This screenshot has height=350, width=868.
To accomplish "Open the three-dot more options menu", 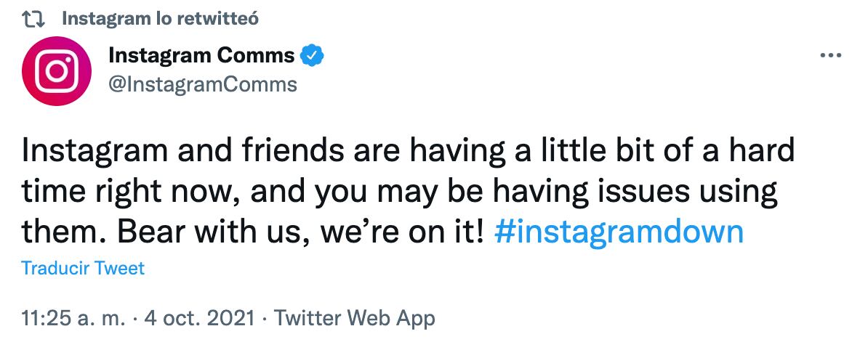I will click(x=830, y=56).
